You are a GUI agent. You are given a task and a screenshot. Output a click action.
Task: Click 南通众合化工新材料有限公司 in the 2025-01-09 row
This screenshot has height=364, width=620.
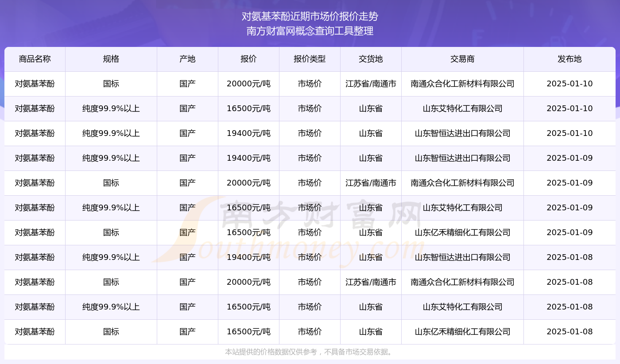(x=462, y=183)
